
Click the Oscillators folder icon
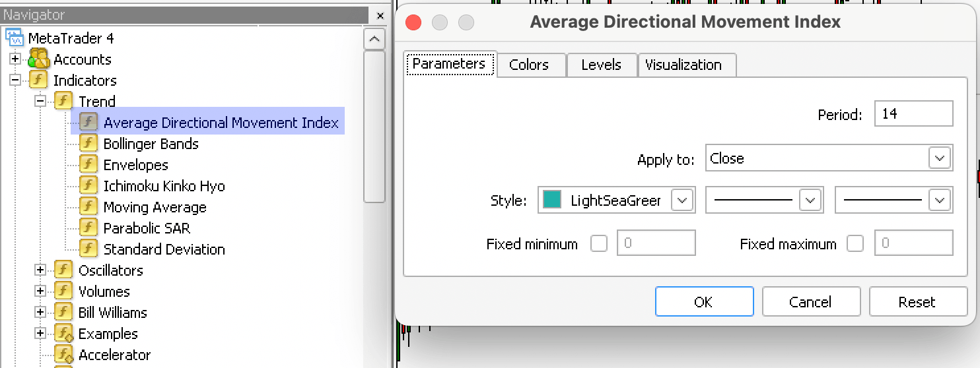pyautogui.click(x=64, y=270)
